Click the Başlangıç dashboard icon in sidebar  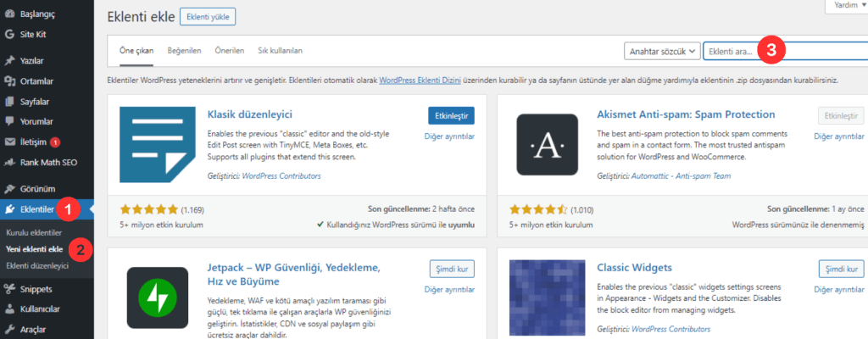(8, 14)
